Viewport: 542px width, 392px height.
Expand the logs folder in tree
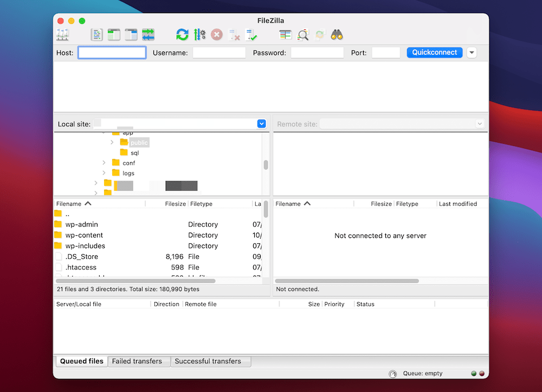[x=104, y=173]
